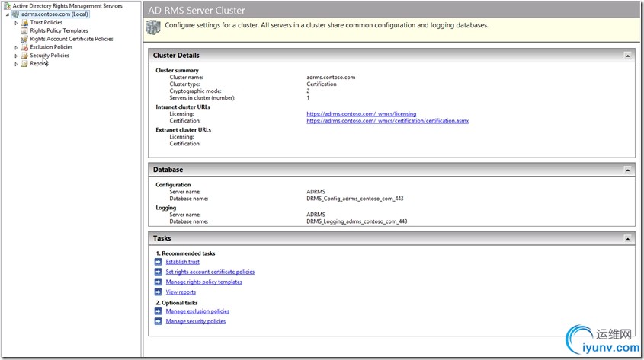
Task: Click the Reports node icon
Action: pyautogui.click(x=24, y=64)
